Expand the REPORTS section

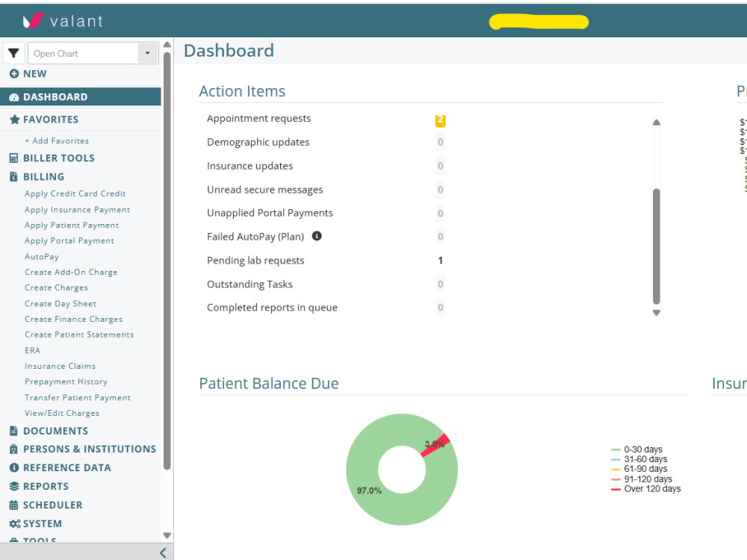pos(46,486)
